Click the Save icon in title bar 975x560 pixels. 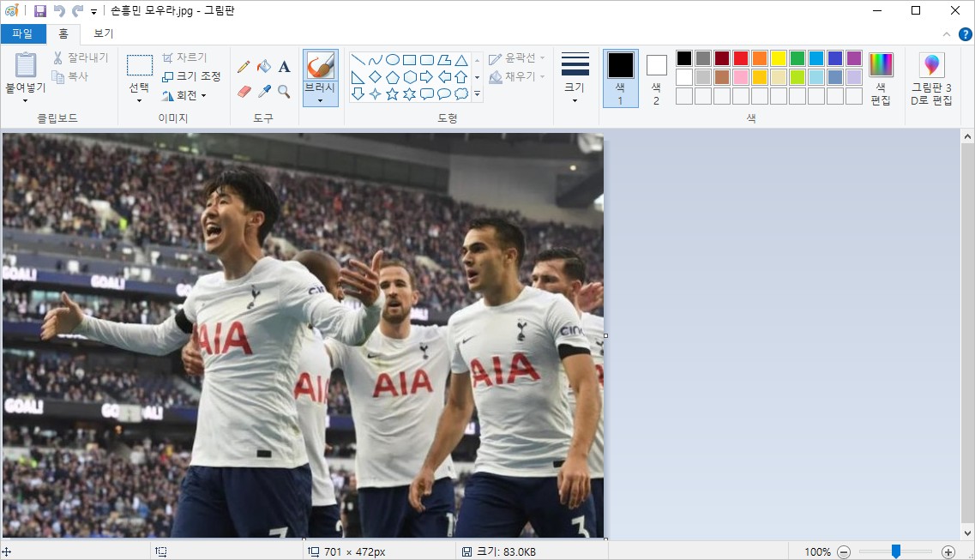tap(39, 10)
